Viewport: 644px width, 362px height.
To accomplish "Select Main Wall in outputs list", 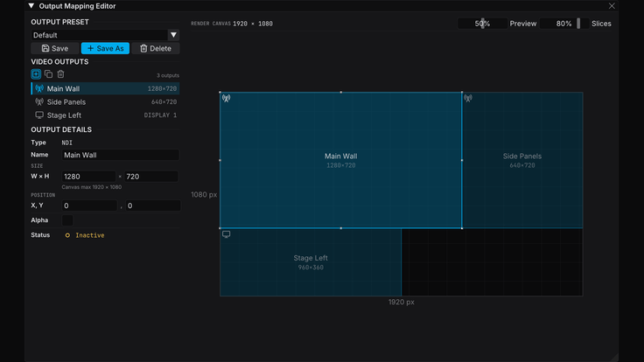I will (x=105, y=88).
